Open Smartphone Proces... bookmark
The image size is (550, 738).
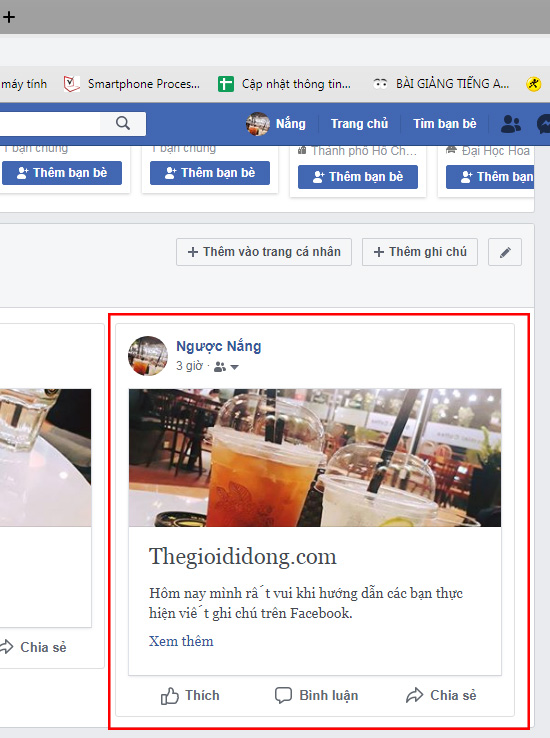coord(132,84)
